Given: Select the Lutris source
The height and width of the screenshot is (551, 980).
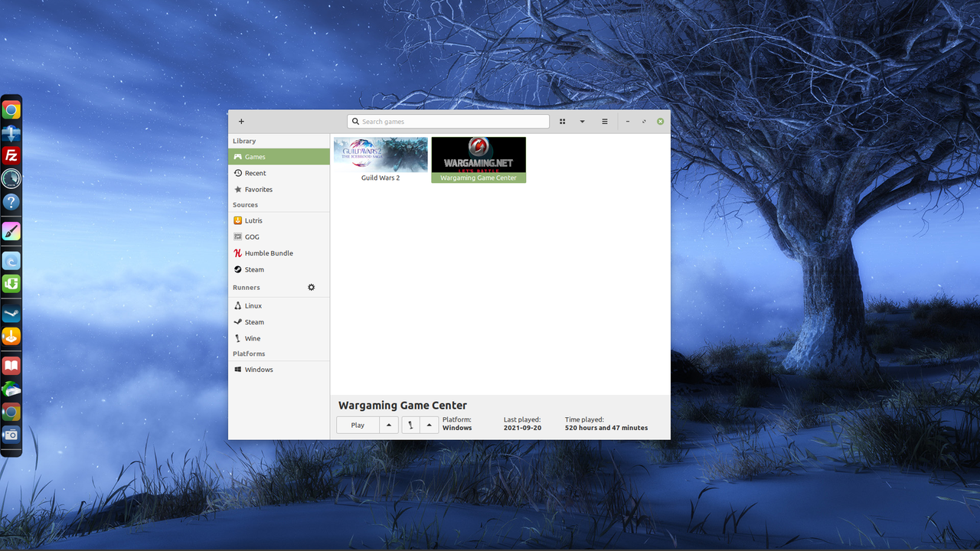Looking at the screenshot, I should coord(279,220).
